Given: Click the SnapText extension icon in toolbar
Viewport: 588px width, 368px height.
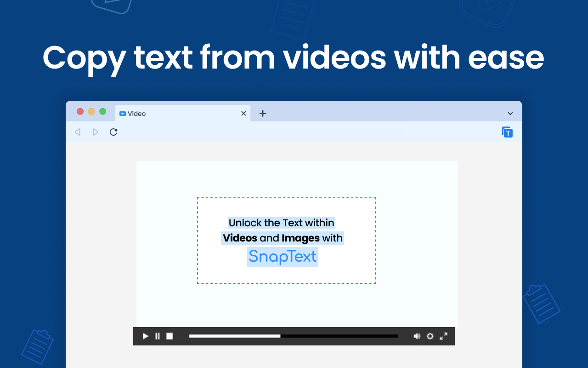Looking at the screenshot, I should tap(507, 132).
